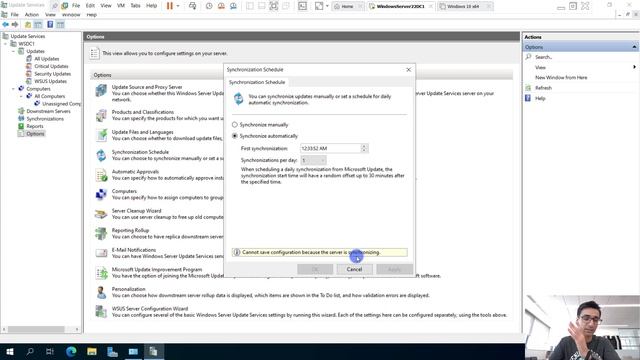Open Windows Start menu
The width and height of the screenshot is (640, 360).
[10, 351]
